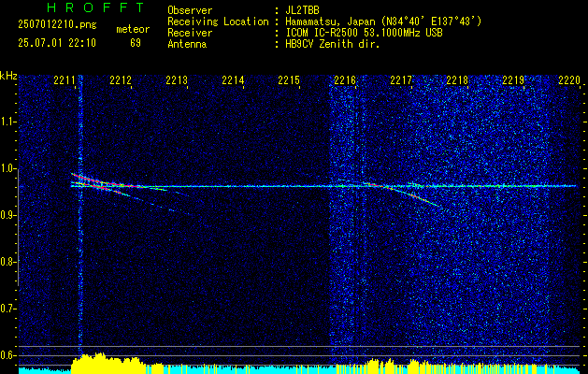This screenshot has height=374, width=588.
Task: Click the 0.6 kHz axis label
Action: pos(7,355)
